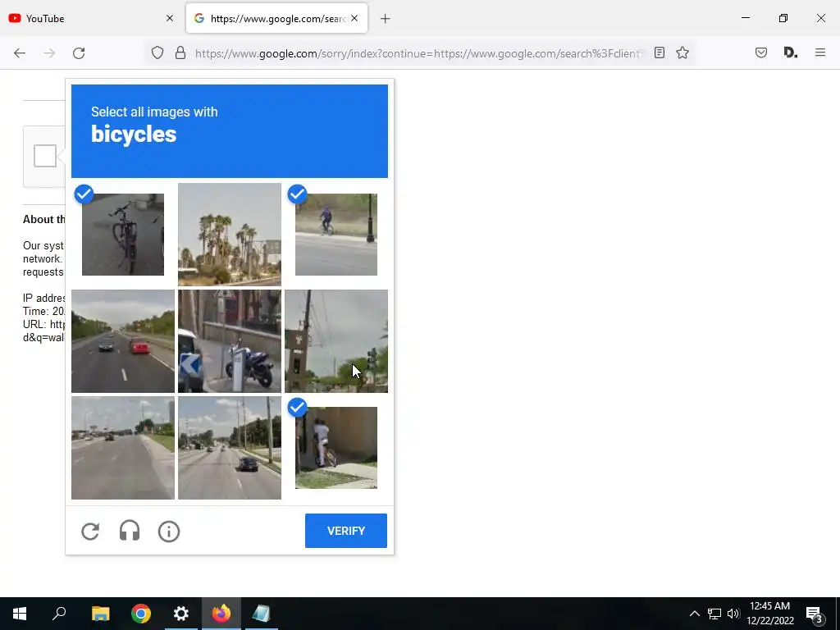Show hidden system tray icons

tap(694, 614)
